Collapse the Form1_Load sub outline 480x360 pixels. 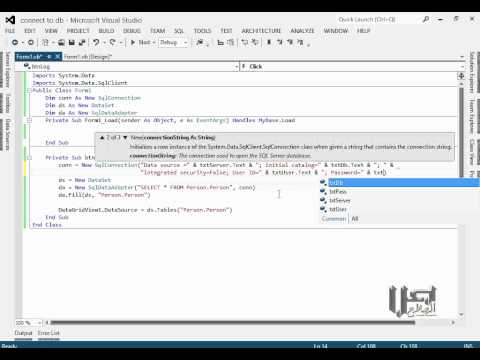[x=29, y=120]
